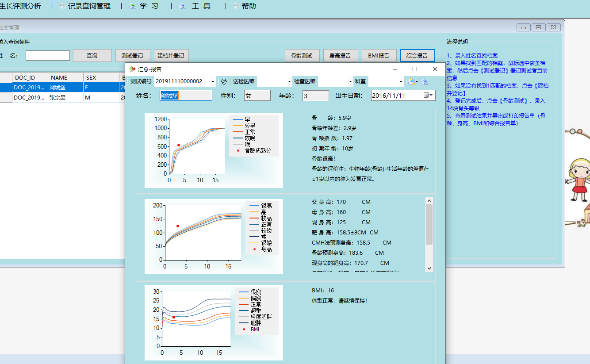
Task: Open the 帮助 menu
Action: [249, 6]
